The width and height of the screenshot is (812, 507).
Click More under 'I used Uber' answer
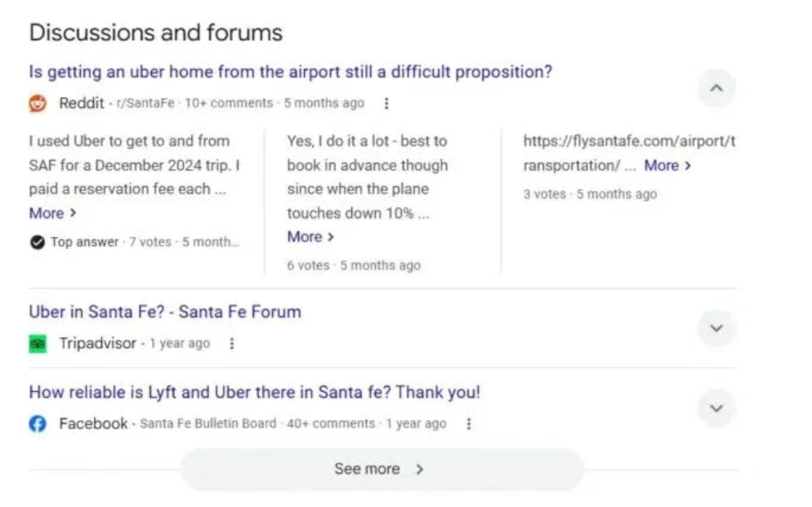click(x=52, y=213)
